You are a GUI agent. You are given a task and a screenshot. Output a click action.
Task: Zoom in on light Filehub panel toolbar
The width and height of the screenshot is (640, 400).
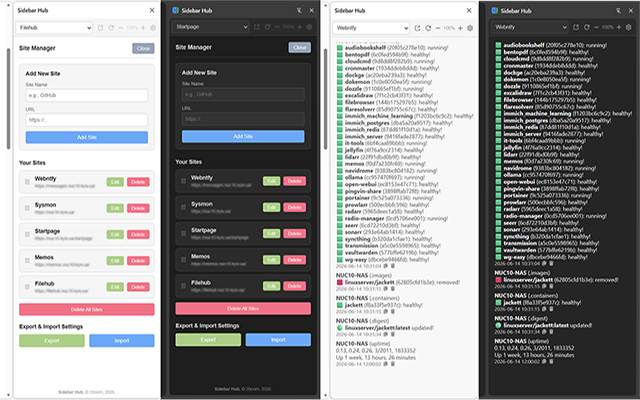tap(143, 28)
